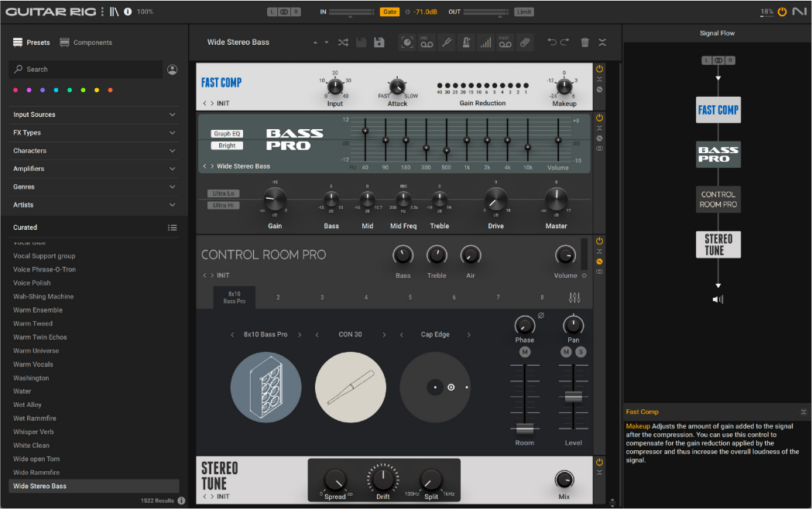Toggle the Bright switch on Bass Pro
Image resolution: width=812 pixels, height=509 pixels.
point(227,146)
